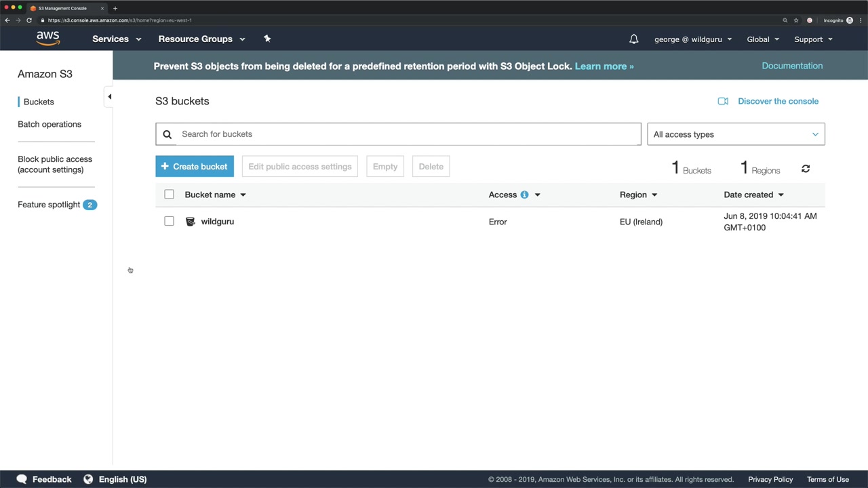Click the video camera icon beside Discover the console

[723, 101]
